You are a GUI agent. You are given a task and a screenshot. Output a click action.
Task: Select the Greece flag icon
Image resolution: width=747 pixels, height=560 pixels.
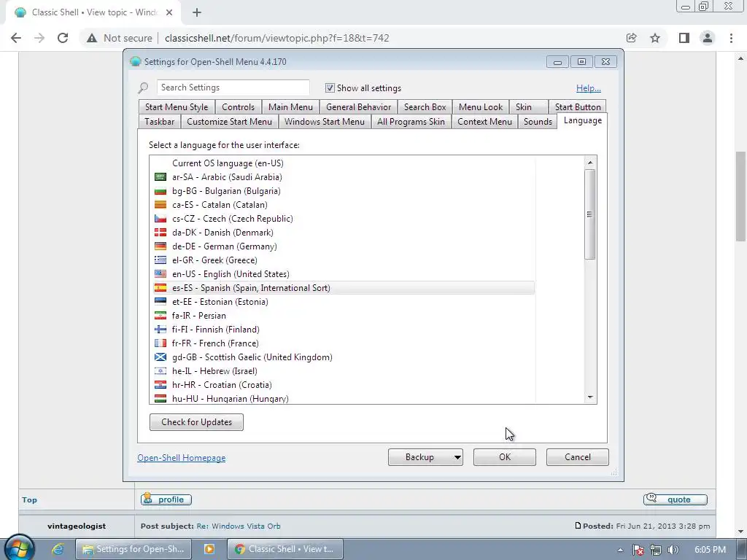[160, 260]
